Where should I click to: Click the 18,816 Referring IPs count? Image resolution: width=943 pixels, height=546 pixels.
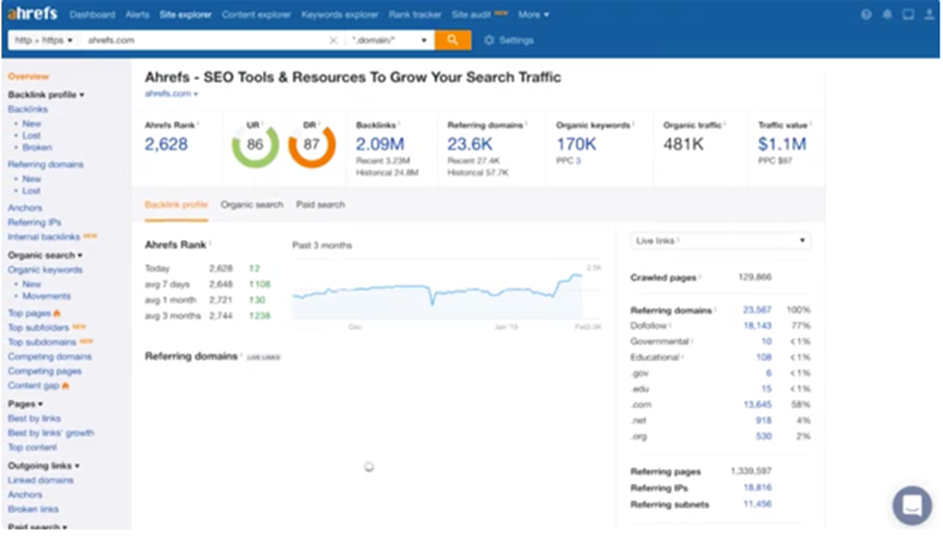click(x=757, y=488)
